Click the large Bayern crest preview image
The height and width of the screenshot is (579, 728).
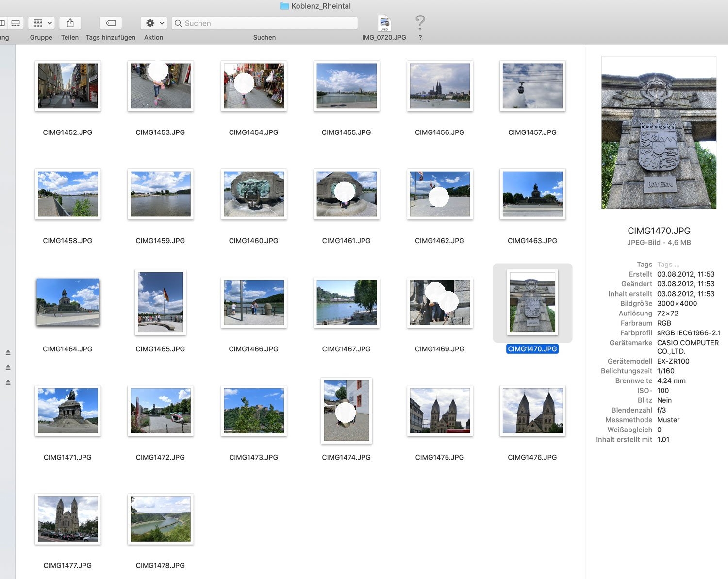coord(659,132)
